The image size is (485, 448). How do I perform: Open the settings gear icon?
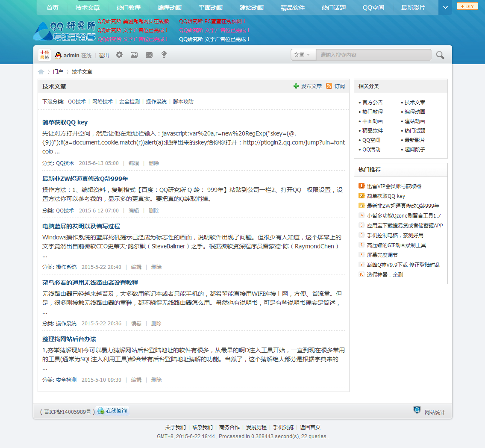point(119,55)
